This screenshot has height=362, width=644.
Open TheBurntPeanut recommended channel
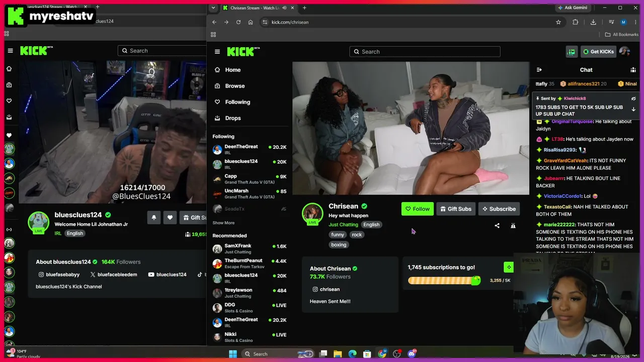click(x=250, y=263)
